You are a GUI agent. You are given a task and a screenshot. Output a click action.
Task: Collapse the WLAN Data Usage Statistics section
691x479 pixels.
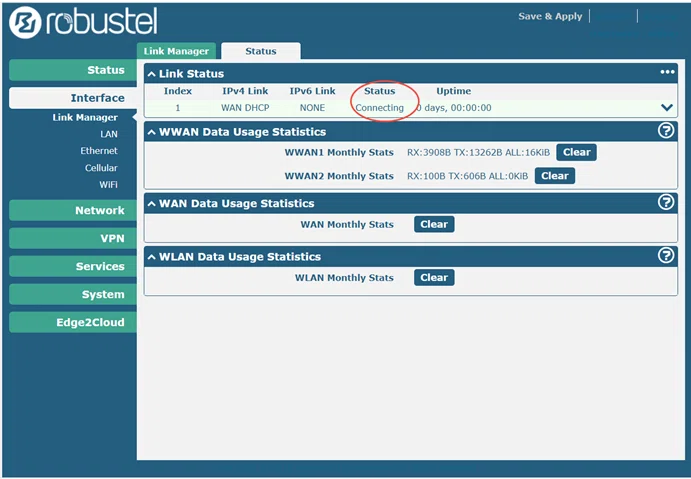[x=152, y=257]
